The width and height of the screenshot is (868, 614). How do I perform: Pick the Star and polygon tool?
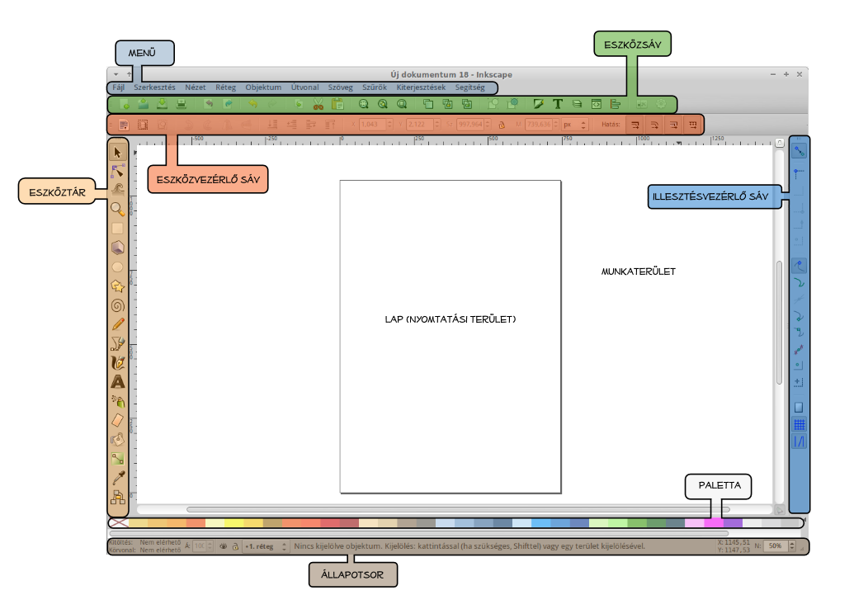tap(118, 286)
